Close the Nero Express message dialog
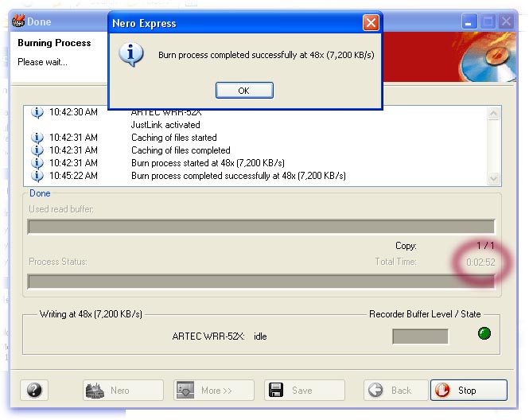Image resolution: width=529 pixels, height=420 pixels. click(x=371, y=23)
